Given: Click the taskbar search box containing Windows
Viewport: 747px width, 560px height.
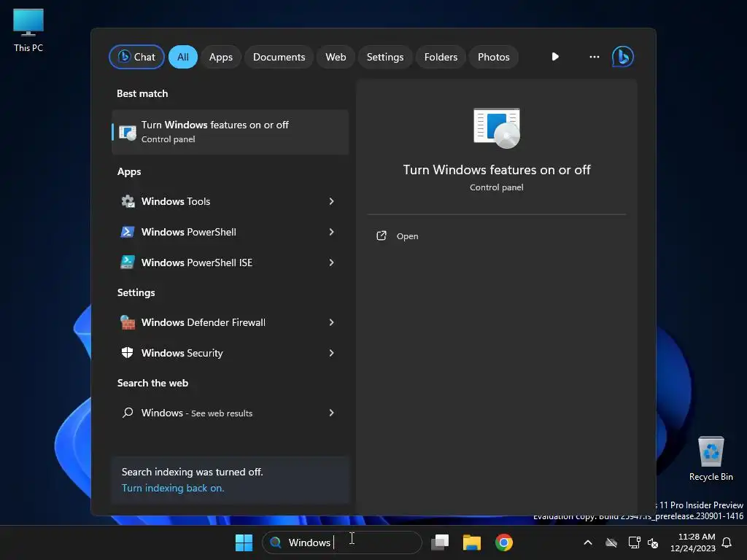Looking at the screenshot, I should tap(342, 542).
